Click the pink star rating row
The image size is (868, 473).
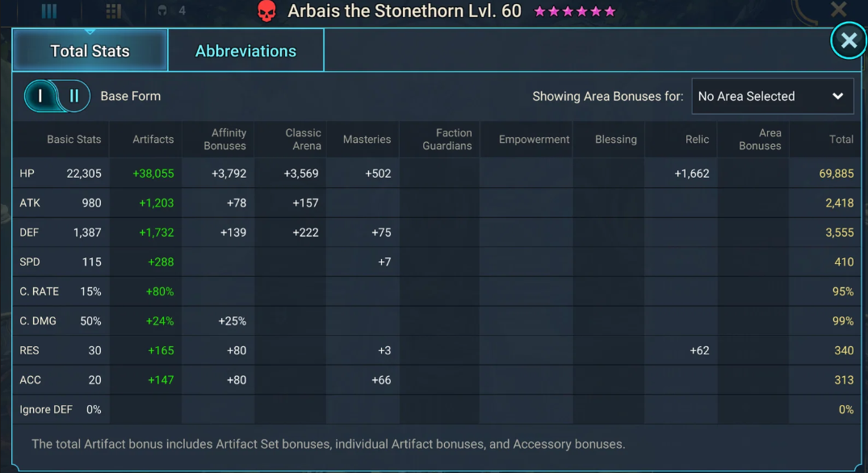click(575, 11)
